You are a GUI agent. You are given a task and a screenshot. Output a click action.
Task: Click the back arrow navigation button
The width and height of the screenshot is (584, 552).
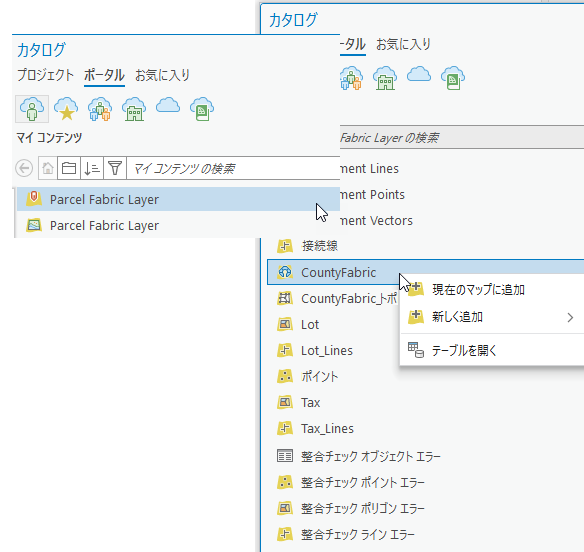pos(24,168)
